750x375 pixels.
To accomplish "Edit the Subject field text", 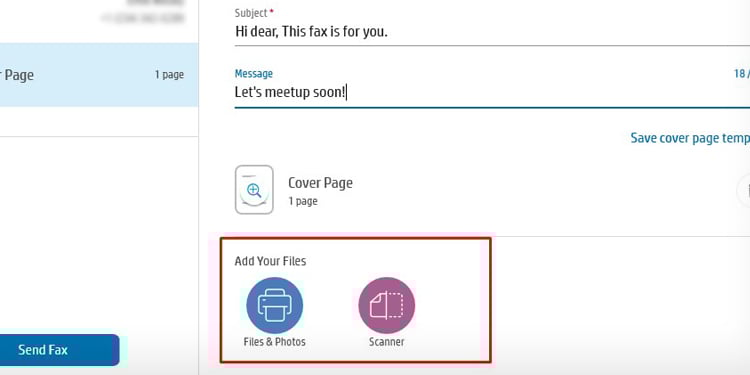I will 492,32.
